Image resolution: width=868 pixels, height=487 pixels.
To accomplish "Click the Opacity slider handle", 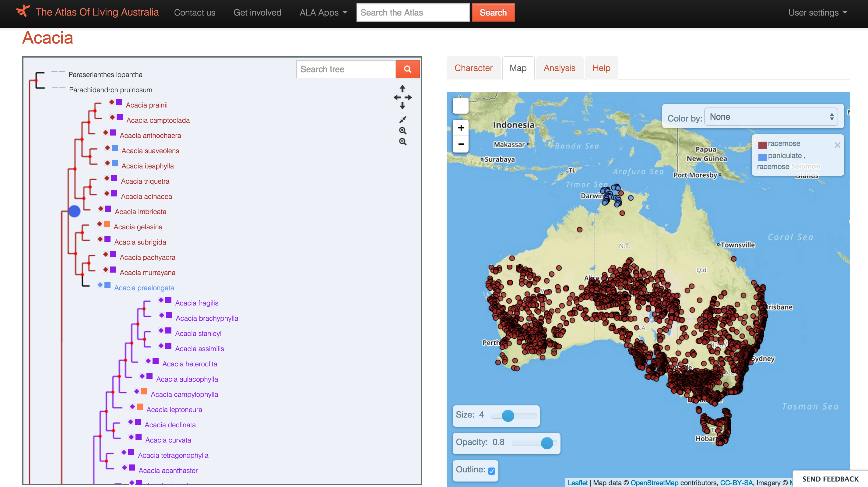I will 546,443.
